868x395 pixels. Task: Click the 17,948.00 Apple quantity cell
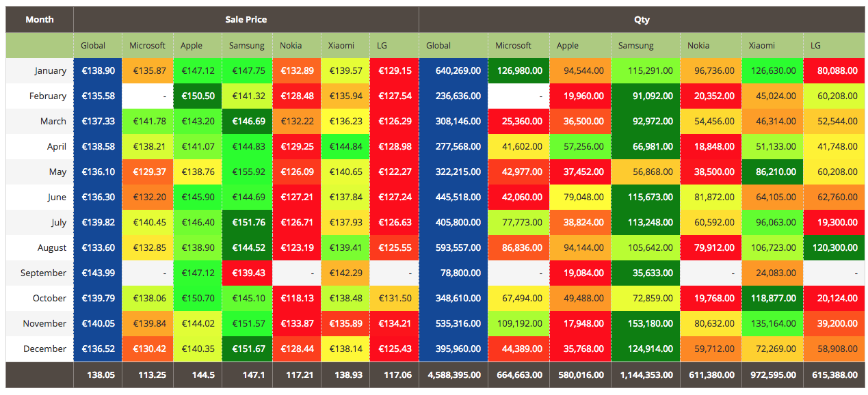580,324
